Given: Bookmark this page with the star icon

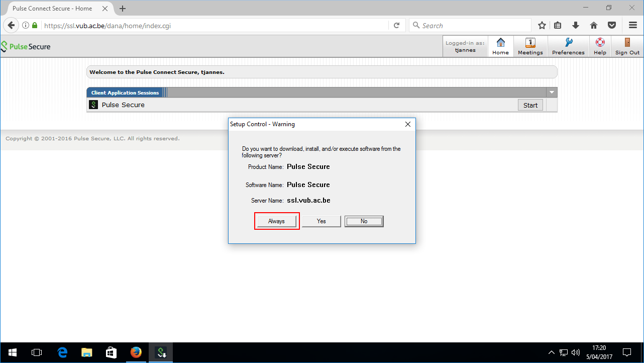Looking at the screenshot, I should (x=542, y=25).
